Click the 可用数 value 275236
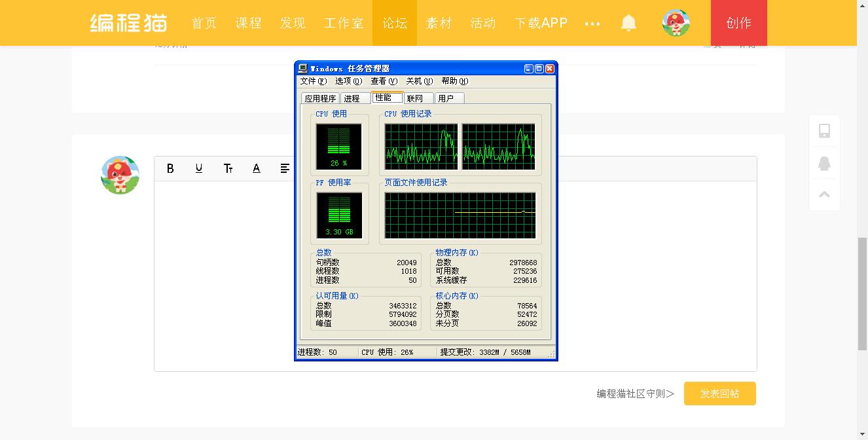The image size is (868, 440). 525,271
